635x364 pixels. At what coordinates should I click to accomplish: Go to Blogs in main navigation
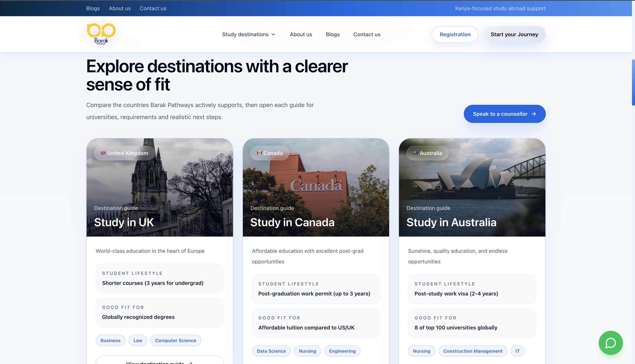(333, 35)
